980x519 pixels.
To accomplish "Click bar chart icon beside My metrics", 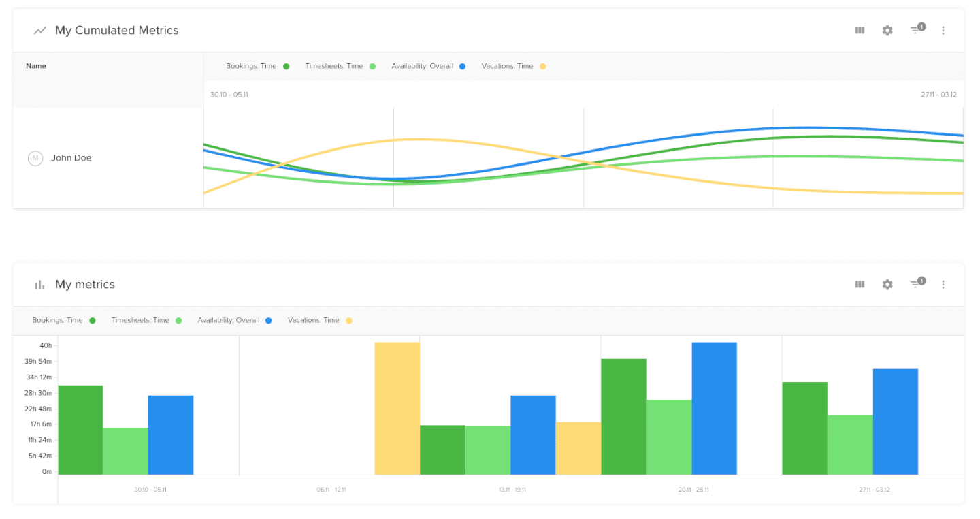I will 40,284.
